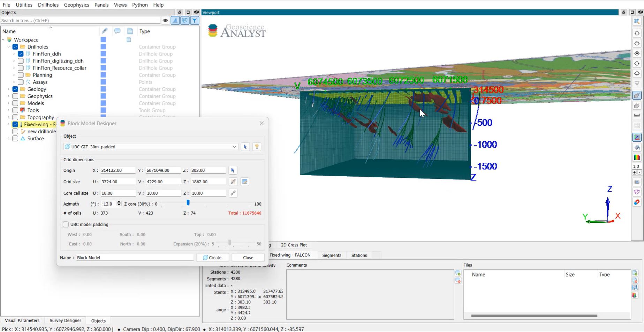Click the camera snapshot icon in viewport toolbar

[x=637, y=182]
